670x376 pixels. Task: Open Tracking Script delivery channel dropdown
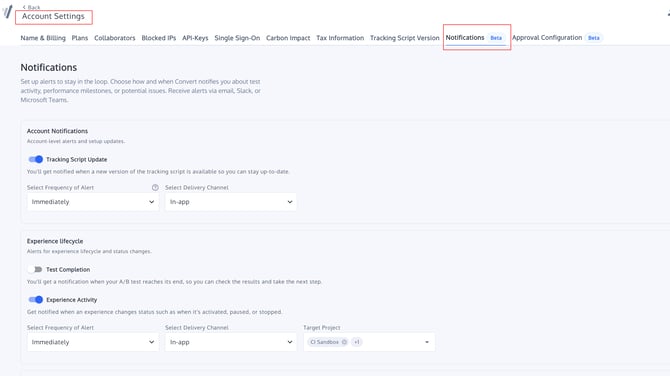[x=231, y=202]
